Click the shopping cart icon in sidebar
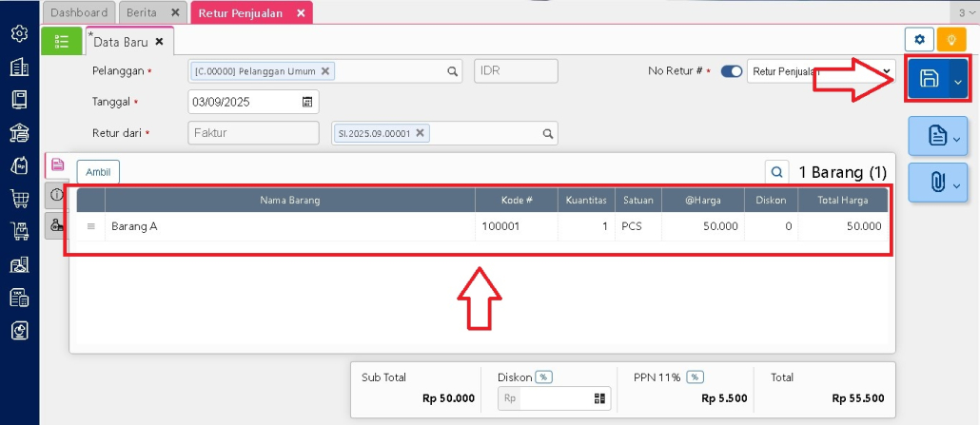The image size is (980, 425). click(x=19, y=198)
